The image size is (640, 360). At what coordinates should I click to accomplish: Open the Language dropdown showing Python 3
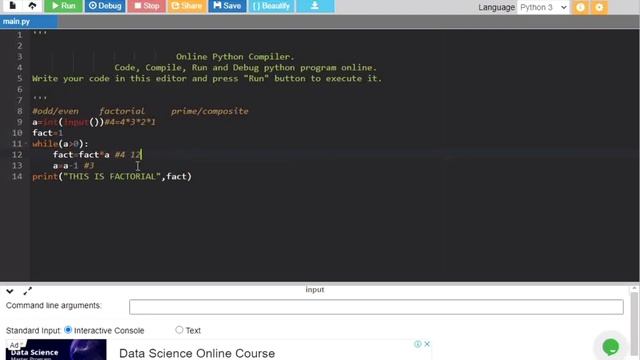click(543, 7)
